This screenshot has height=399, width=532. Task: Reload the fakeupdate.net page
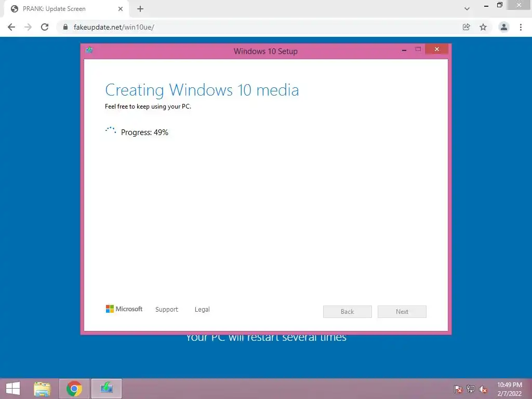pos(45,27)
